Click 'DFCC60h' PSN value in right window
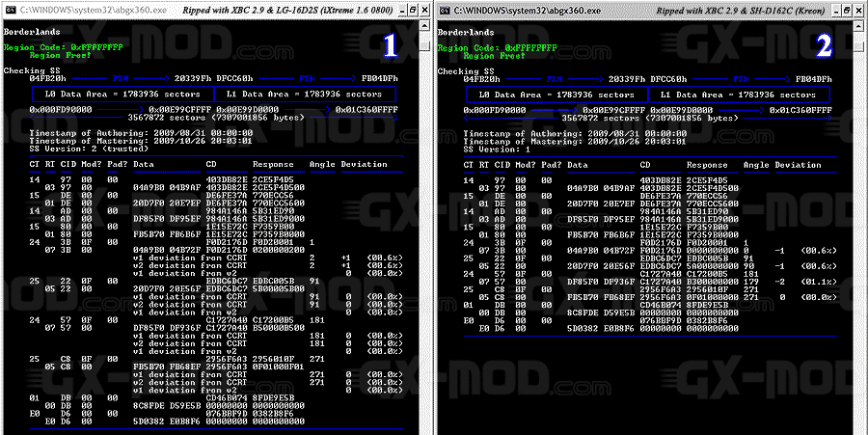 [x=668, y=79]
